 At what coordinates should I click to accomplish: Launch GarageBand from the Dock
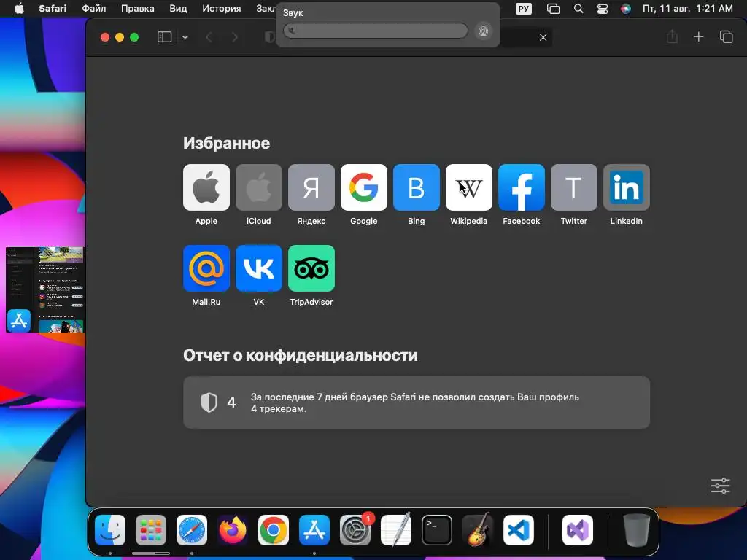tap(478, 530)
